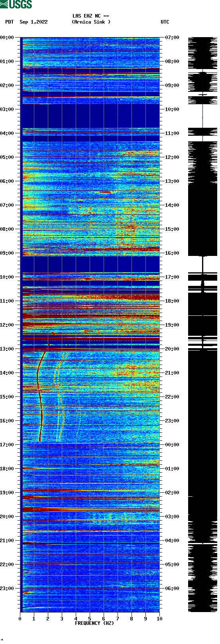Click the 23:00 PDT time label

click(x=7, y=589)
